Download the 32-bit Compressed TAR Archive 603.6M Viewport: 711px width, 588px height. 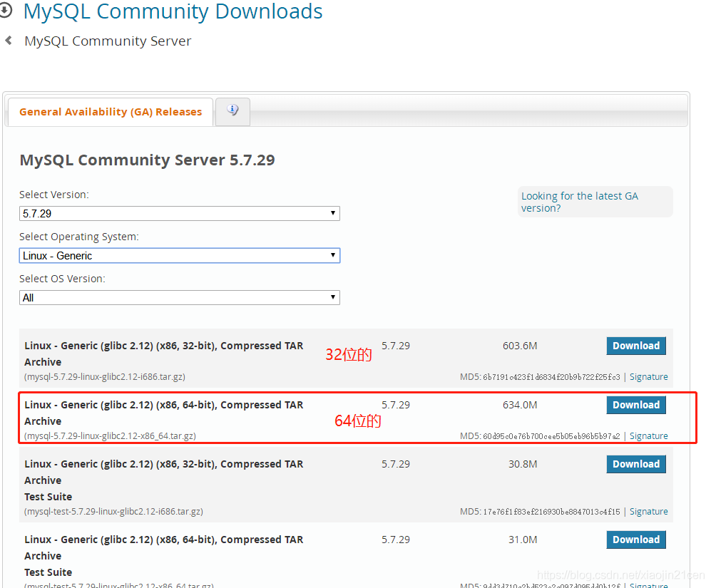636,346
